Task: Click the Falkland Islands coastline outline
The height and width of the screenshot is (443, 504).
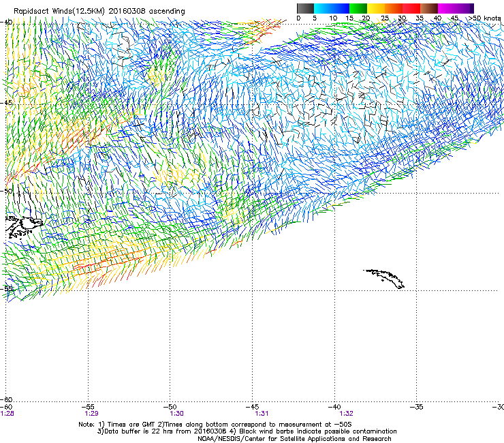Action: pyautogui.click(x=24, y=227)
